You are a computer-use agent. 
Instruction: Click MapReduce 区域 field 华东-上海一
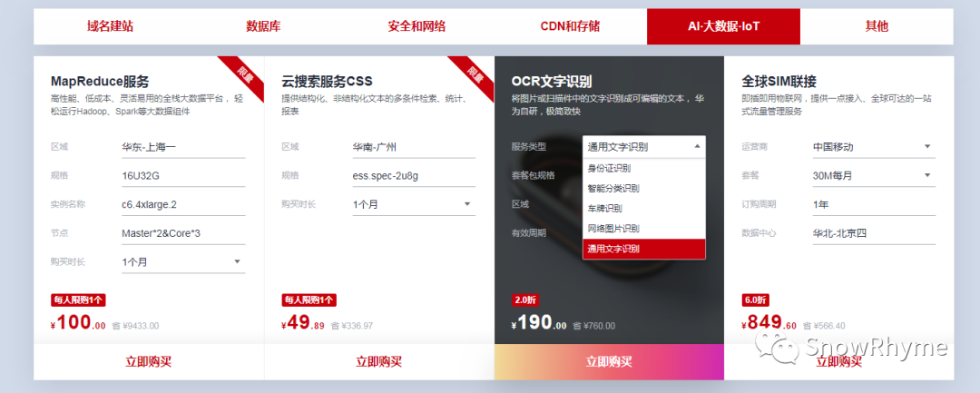(183, 147)
